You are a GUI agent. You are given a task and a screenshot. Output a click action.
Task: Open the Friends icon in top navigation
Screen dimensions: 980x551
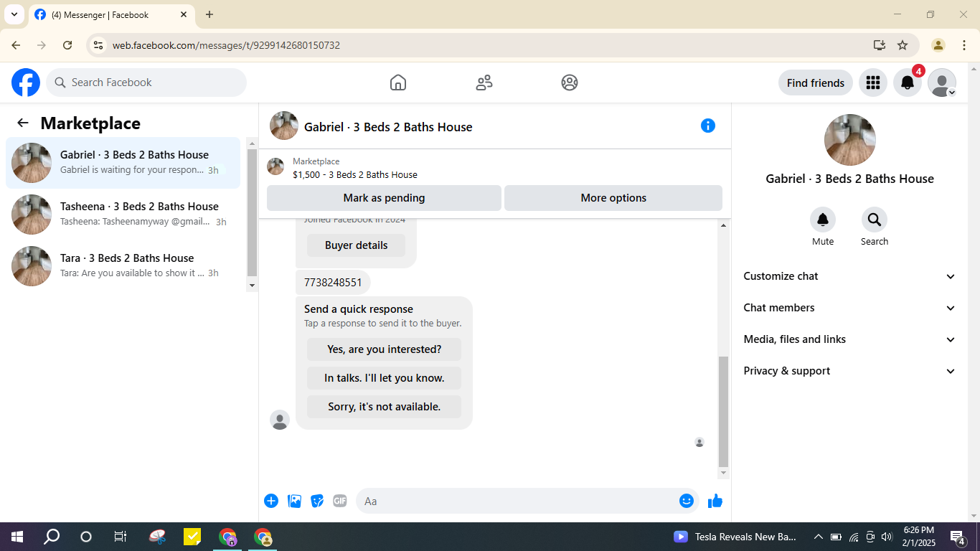[484, 83]
